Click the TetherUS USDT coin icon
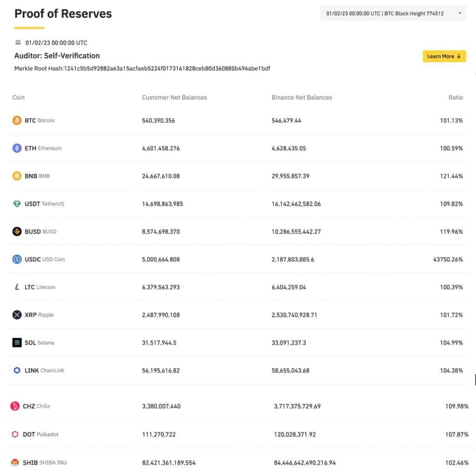Image resolution: width=476 pixels, height=472 pixels. tap(17, 204)
